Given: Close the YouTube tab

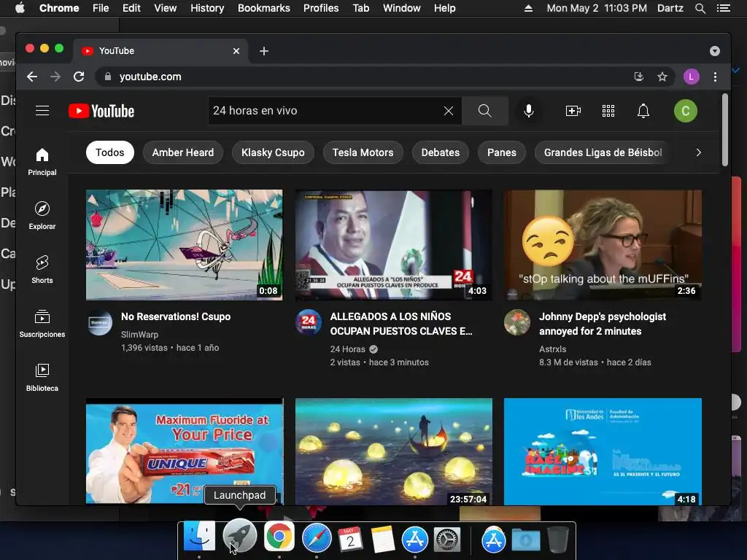Looking at the screenshot, I should pos(236,51).
